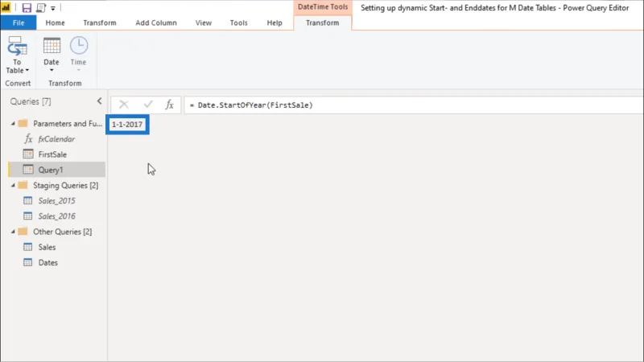Click the Queries [7] pane header
644x362 pixels.
31,101
